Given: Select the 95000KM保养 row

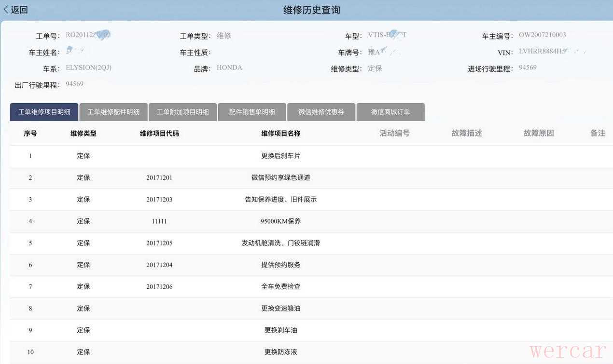Looking at the screenshot, I should [x=281, y=221].
